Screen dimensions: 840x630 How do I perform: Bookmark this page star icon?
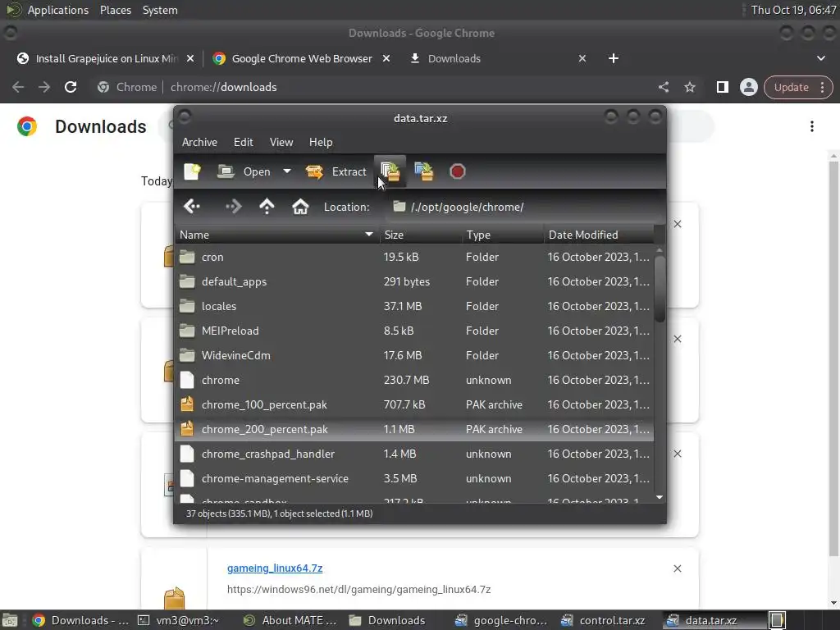click(689, 87)
